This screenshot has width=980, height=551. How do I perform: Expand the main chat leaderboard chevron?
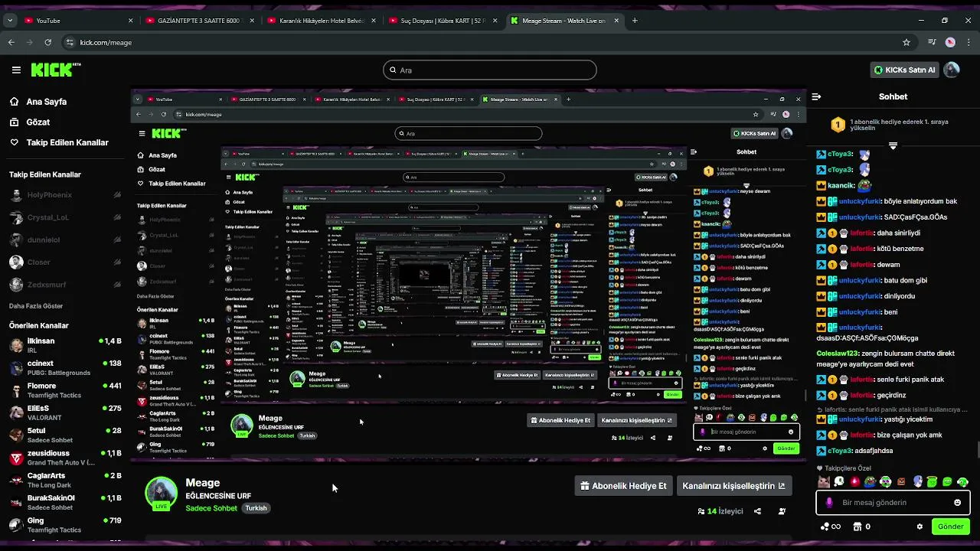[893, 145]
